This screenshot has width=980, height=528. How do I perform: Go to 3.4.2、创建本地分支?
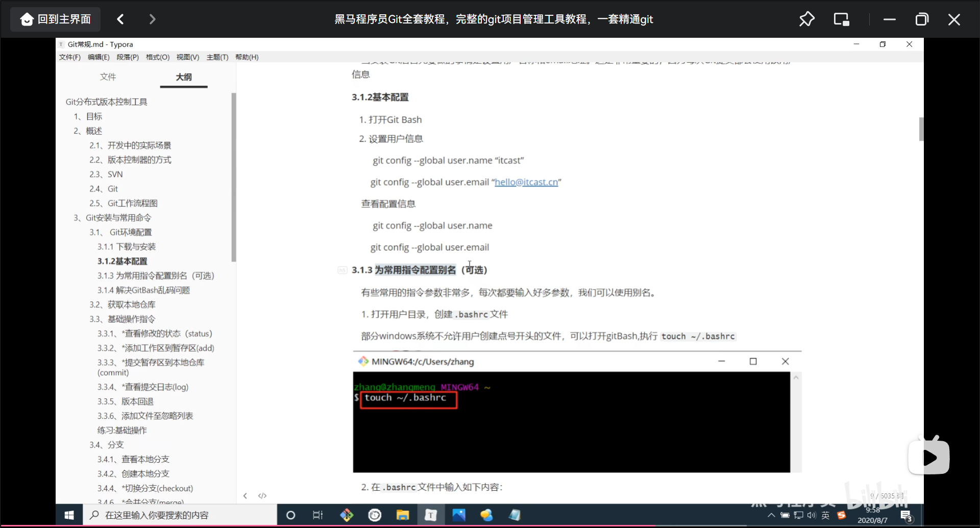[x=133, y=474]
